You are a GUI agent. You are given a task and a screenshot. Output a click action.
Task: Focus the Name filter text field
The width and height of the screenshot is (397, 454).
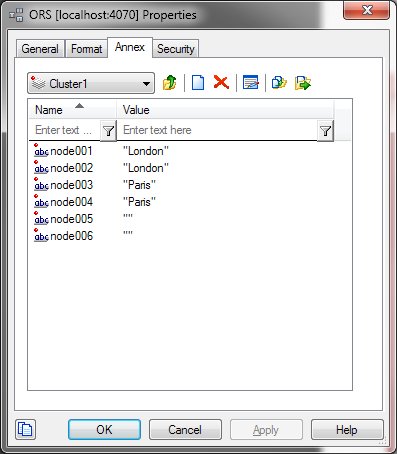click(x=65, y=130)
